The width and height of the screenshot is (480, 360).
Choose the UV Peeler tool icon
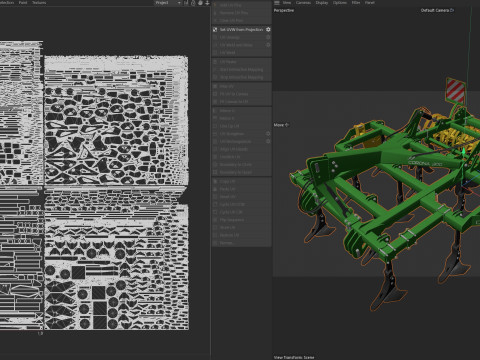point(215,62)
